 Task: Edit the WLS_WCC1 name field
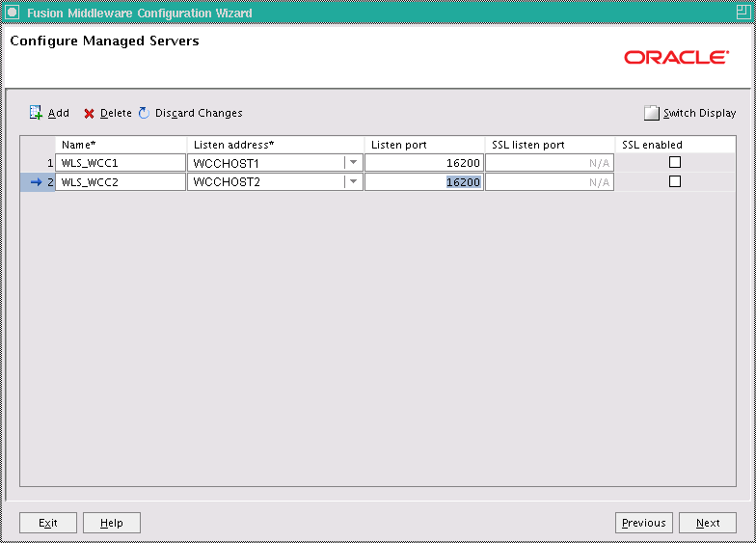[x=121, y=162]
